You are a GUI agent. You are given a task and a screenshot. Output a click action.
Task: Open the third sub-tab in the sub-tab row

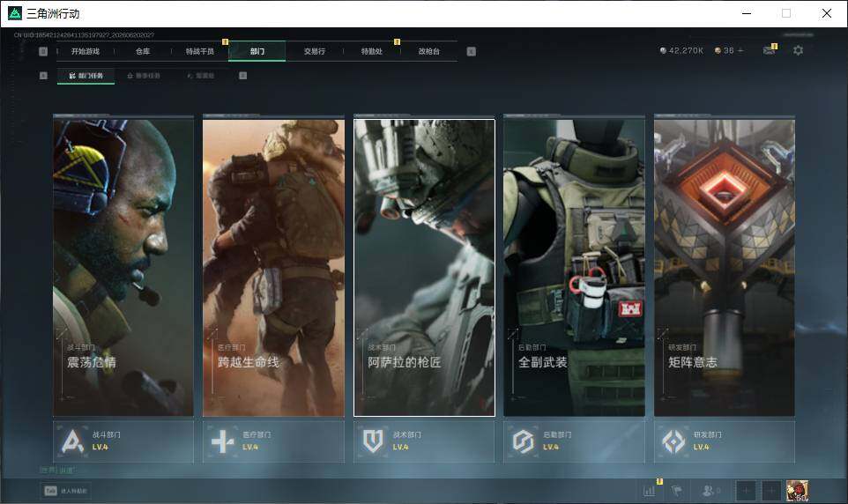201,76
